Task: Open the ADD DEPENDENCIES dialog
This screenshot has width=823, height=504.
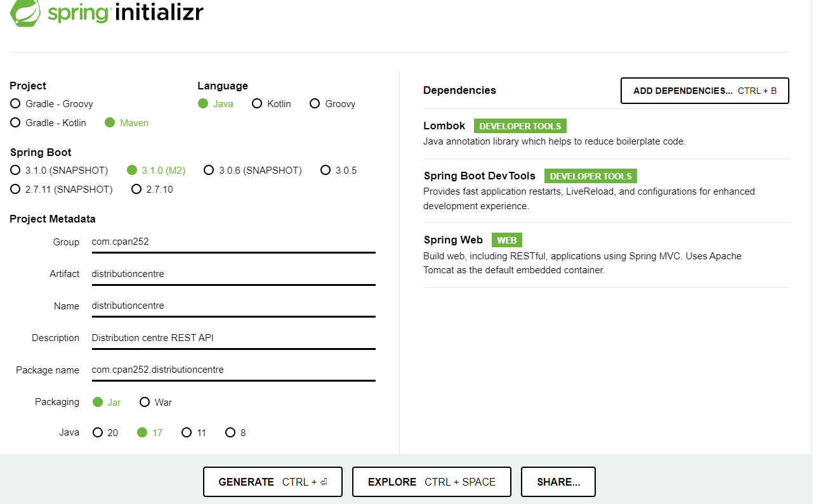Action: pyautogui.click(x=704, y=90)
